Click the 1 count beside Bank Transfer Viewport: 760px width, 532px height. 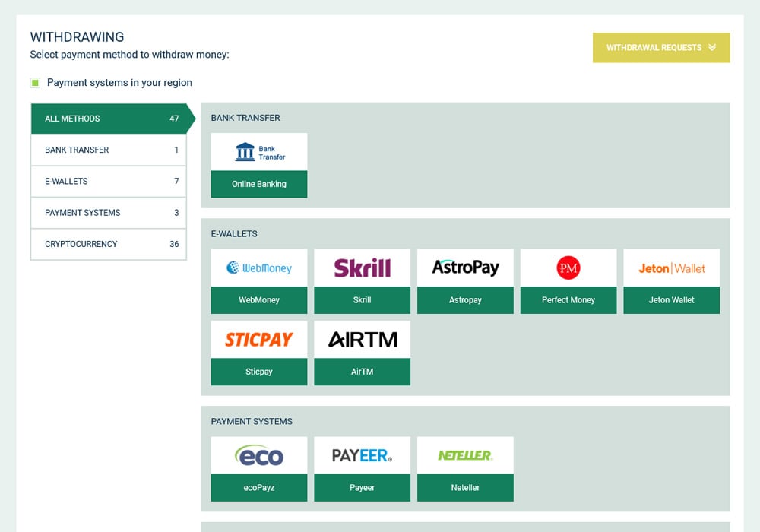click(x=176, y=150)
